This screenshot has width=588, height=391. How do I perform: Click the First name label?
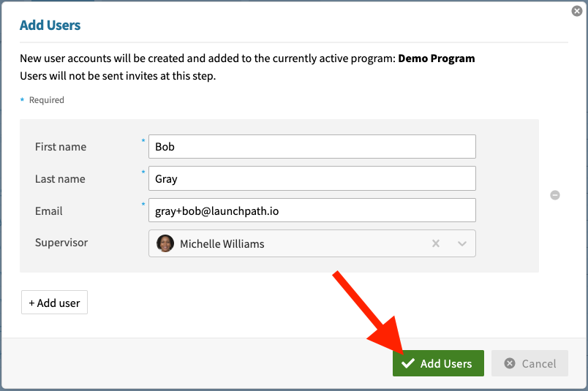[x=61, y=147]
